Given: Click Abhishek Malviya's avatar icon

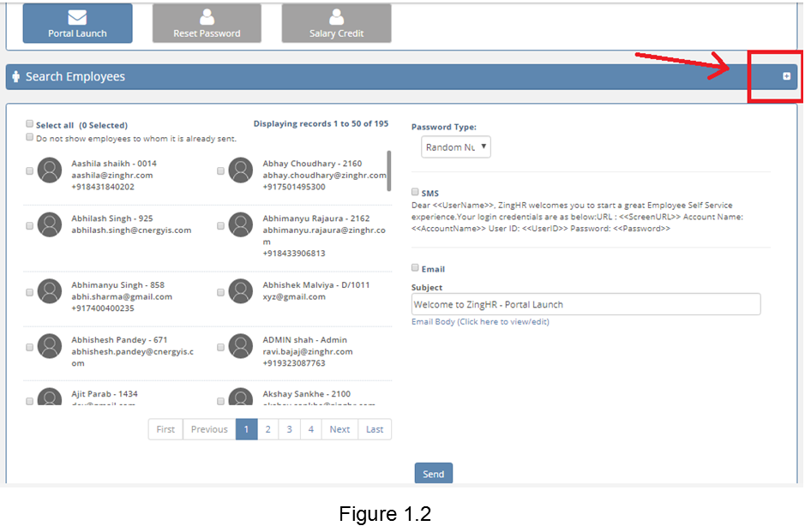Looking at the screenshot, I should [241, 291].
